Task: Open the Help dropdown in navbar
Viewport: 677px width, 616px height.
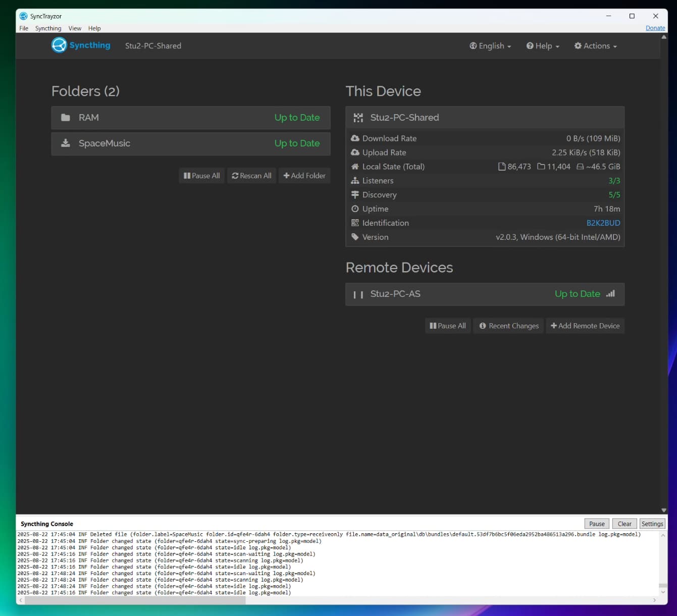Action: click(543, 46)
